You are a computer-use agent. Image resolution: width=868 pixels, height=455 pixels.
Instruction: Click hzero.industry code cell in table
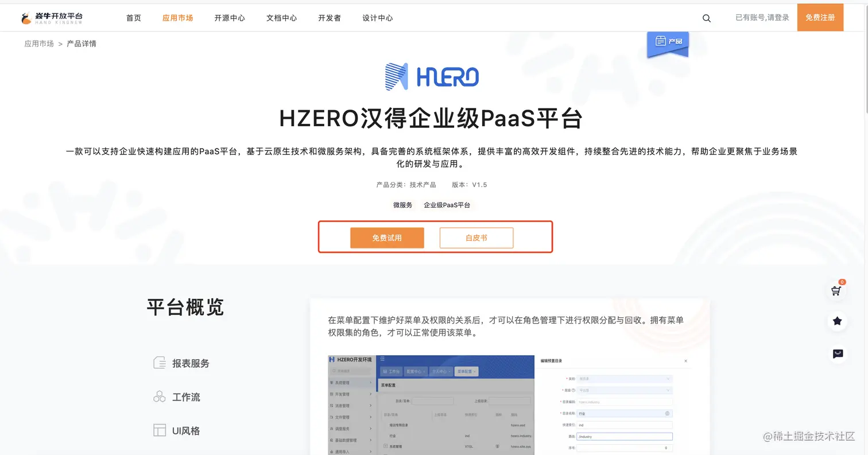[x=521, y=435]
